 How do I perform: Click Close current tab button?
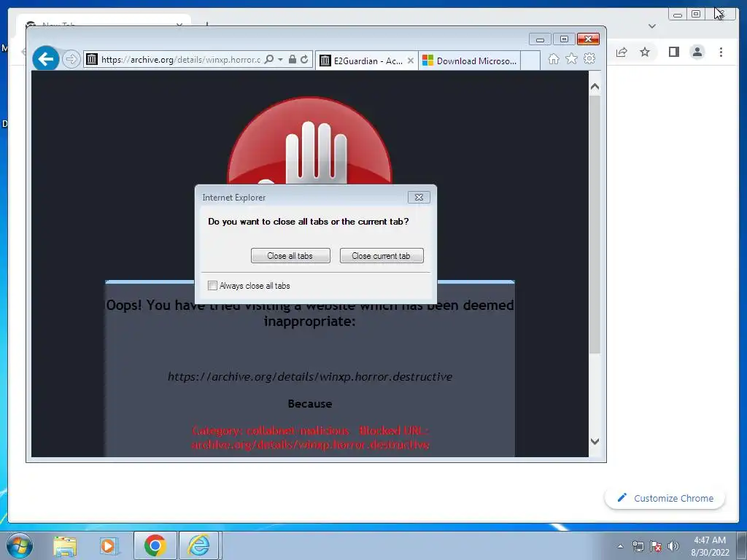(x=382, y=256)
